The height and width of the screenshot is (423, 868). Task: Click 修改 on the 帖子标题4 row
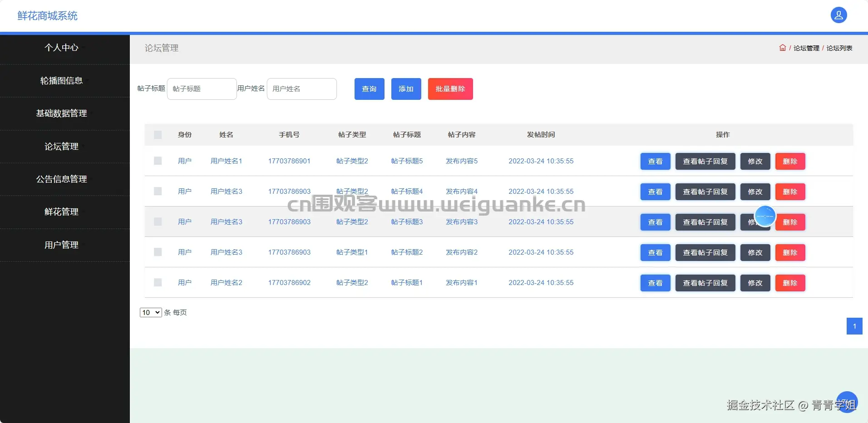coord(755,192)
